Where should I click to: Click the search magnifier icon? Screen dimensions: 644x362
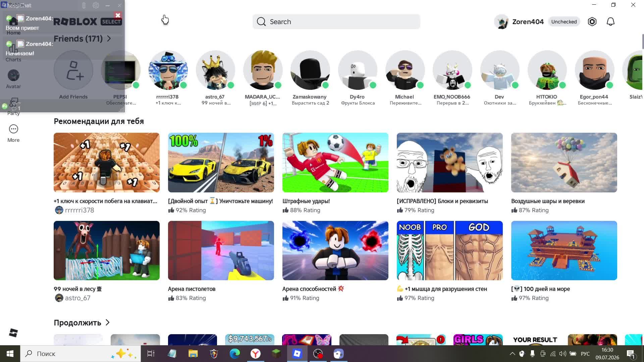pyautogui.click(x=261, y=22)
